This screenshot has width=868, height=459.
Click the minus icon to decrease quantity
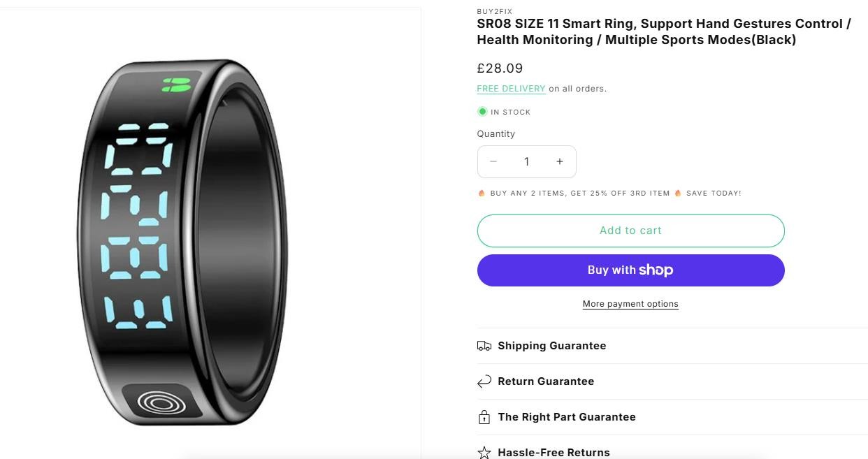[493, 161]
